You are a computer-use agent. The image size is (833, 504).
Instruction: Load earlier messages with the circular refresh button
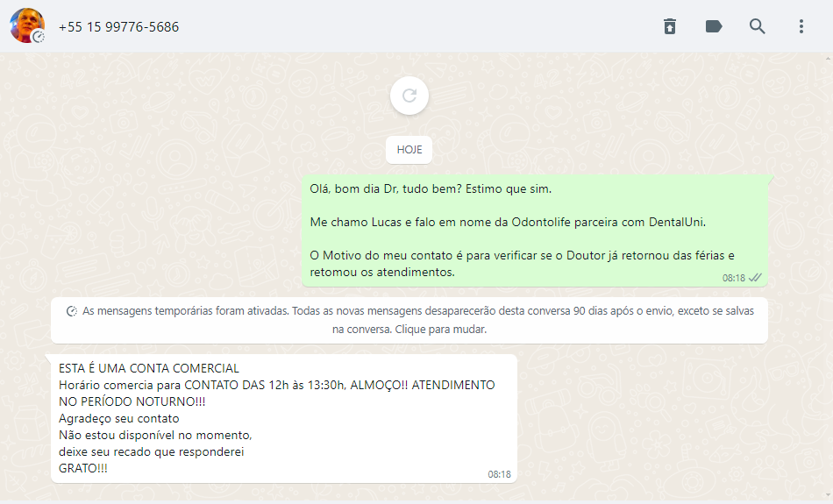coord(409,96)
